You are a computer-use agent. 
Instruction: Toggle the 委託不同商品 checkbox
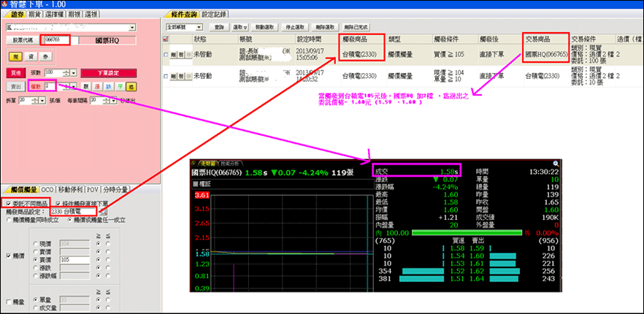(8, 204)
